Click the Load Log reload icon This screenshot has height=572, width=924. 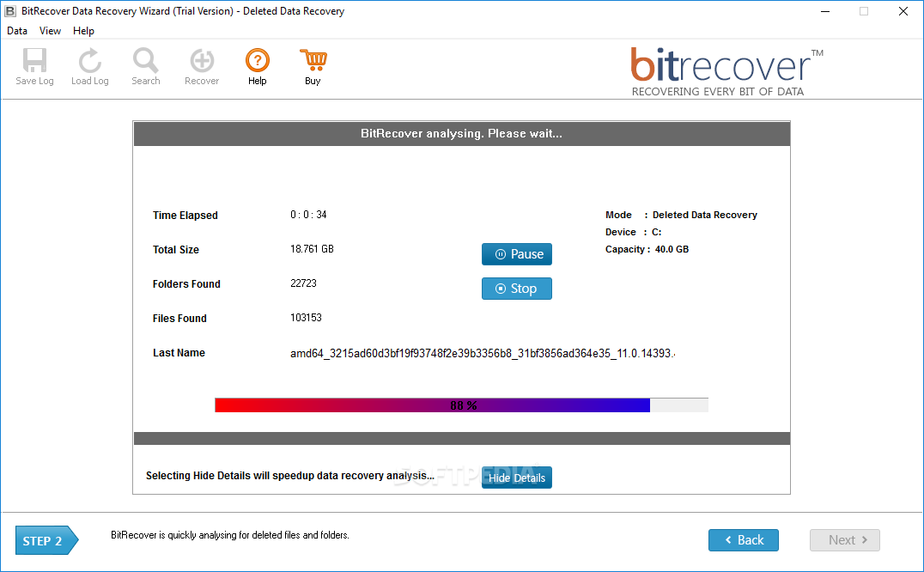click(89, 60)
